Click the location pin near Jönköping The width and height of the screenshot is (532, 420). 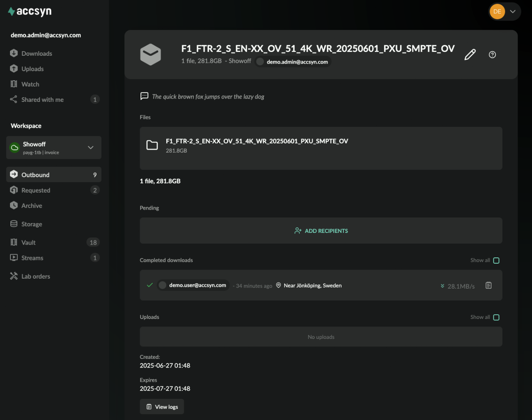[278, 285]
